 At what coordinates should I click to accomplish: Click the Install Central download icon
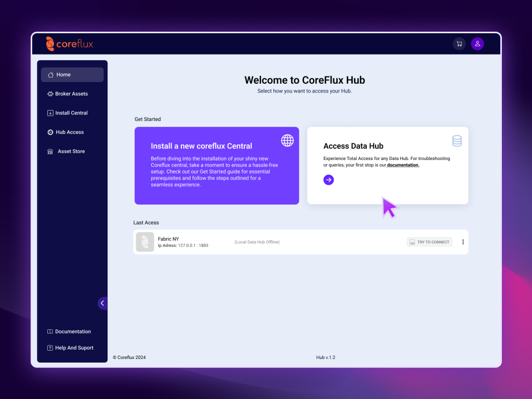pyautogui.click(x=49, y=113)
